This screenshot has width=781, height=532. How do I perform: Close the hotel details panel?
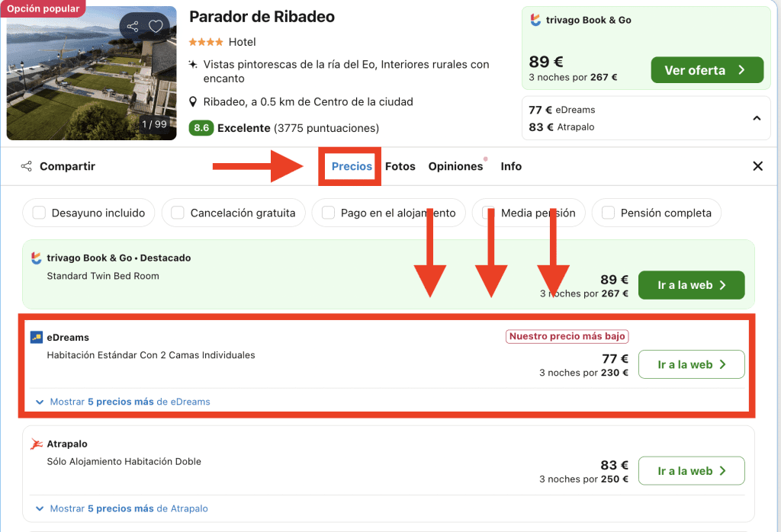tap(757, 166)
